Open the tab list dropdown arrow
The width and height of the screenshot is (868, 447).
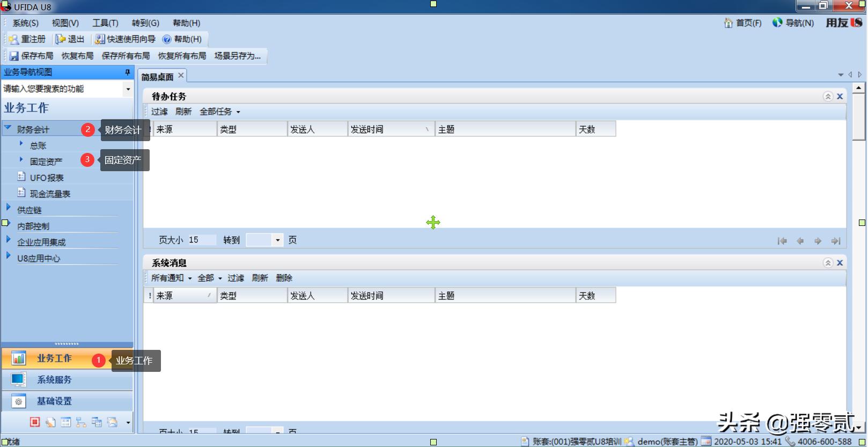tap(841, 75)
